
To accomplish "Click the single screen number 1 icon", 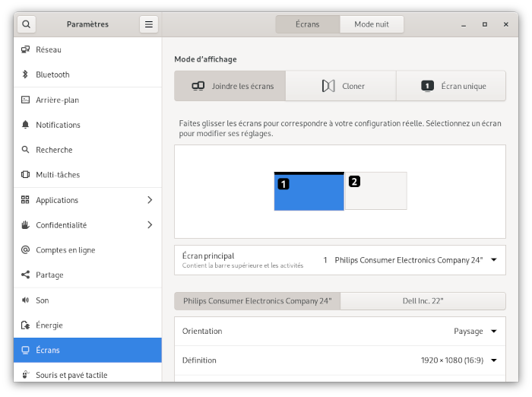I will point(427,86).
